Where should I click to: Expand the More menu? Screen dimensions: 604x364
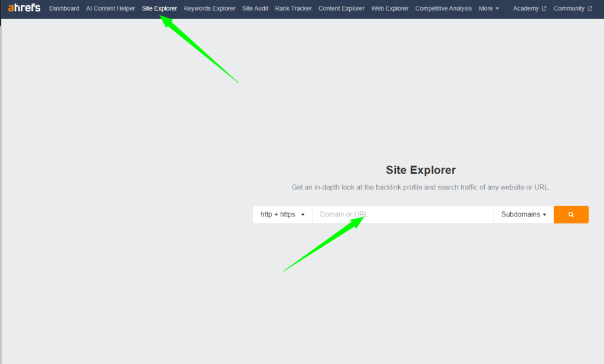pyautogui.click(x=488, y=9)
